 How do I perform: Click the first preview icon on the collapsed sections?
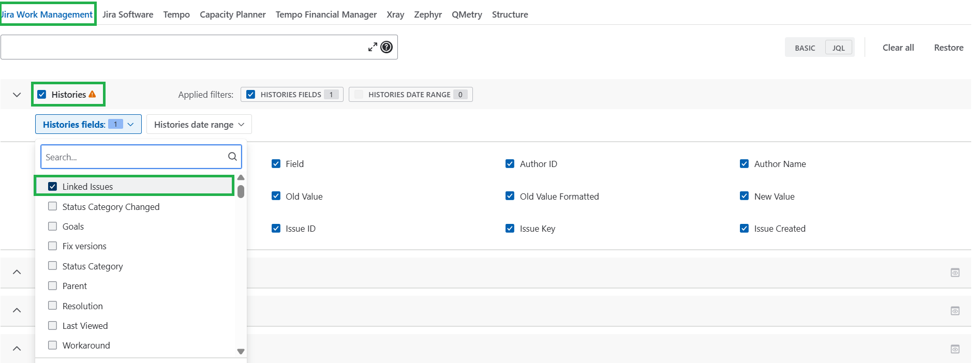[x=955, y=273]
